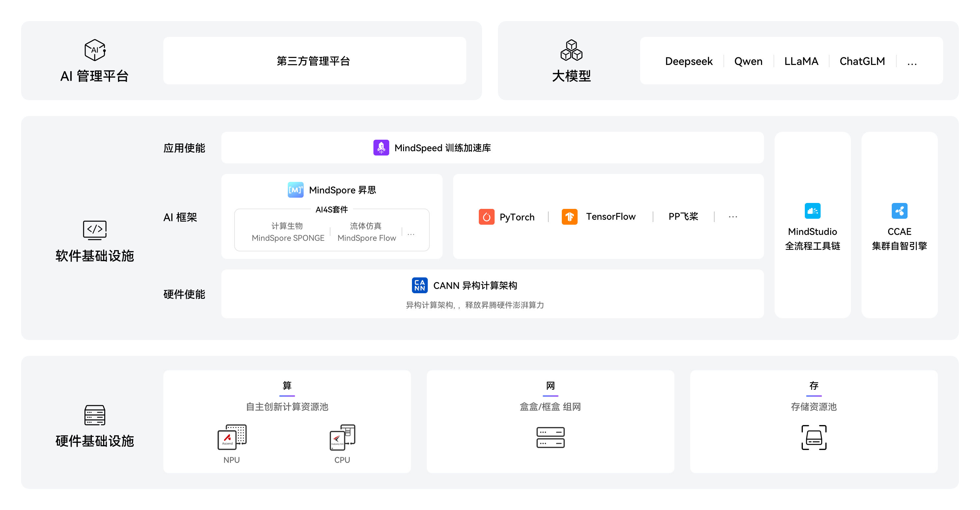
Task: Click the purple MindSpeed rocket icon
Action: coord(381,148)
